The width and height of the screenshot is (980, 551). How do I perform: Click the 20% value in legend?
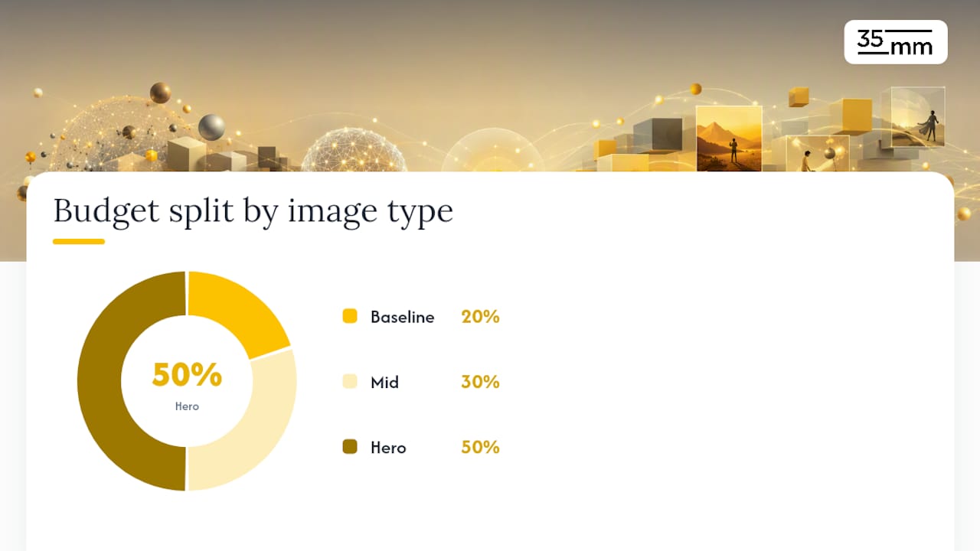(480, 317)
